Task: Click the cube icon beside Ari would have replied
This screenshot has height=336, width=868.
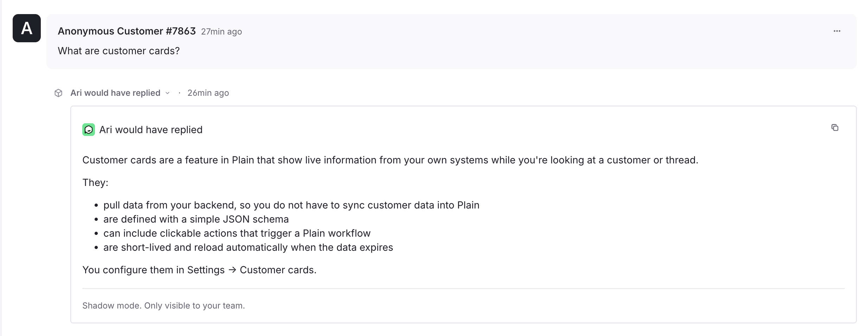Action: pos(58,93)
